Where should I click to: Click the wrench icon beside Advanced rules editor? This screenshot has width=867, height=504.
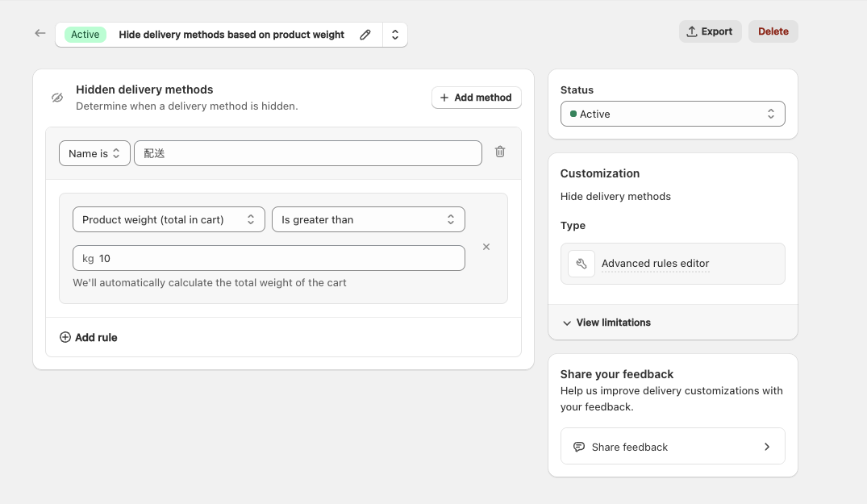pos(581,264)
